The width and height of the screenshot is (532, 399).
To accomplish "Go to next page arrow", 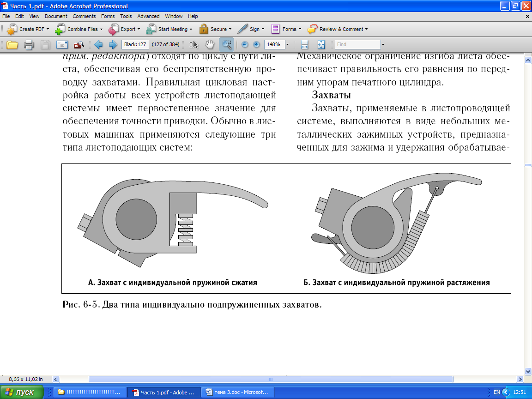I will tap(113, 44).
